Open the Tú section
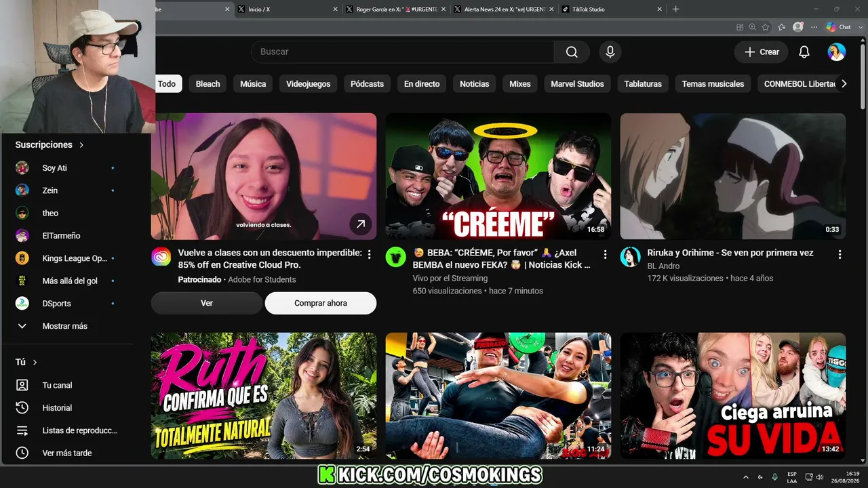Viewport: 868px width, 488px height. (x=26, y=363)
